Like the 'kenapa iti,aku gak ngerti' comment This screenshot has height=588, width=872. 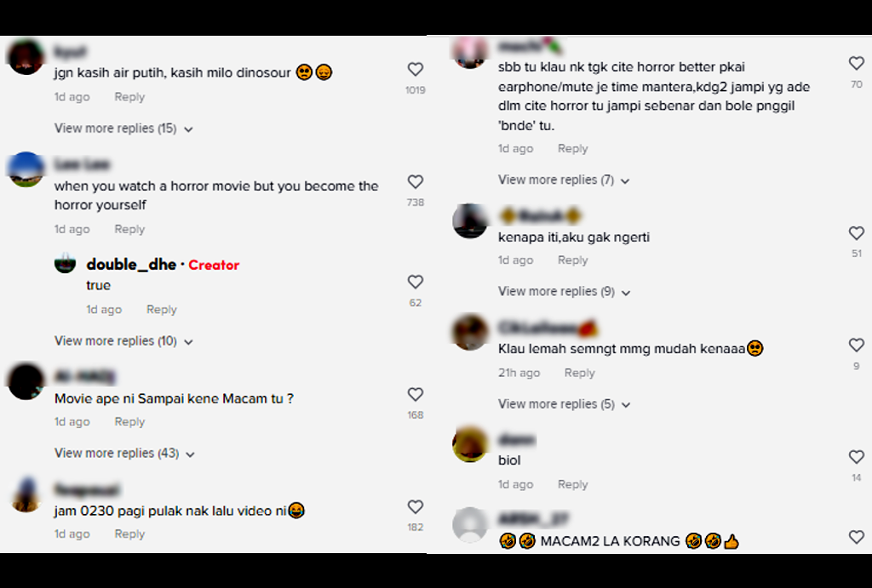857,233
